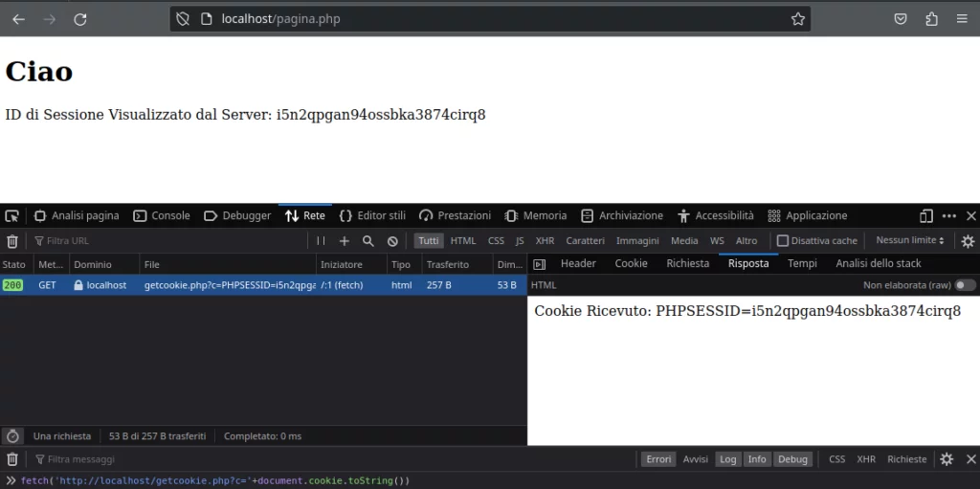Collapse the request details side panel
The height and width of the screenshot is (489, 980).
(539, 264)
